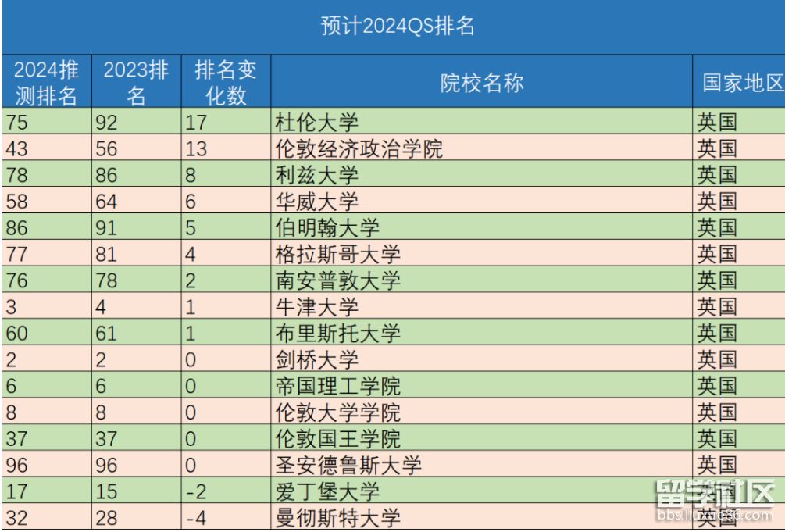The width and height of the screenshot is (785, 532).
Task: Click the school name 杜伦大学
Action: tap(317, 122)
